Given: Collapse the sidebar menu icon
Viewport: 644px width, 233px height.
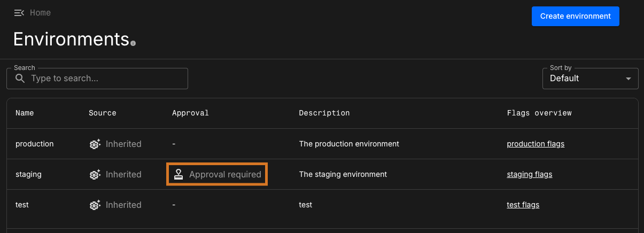Looking at the screenshot, I should (x=19, y=13).
